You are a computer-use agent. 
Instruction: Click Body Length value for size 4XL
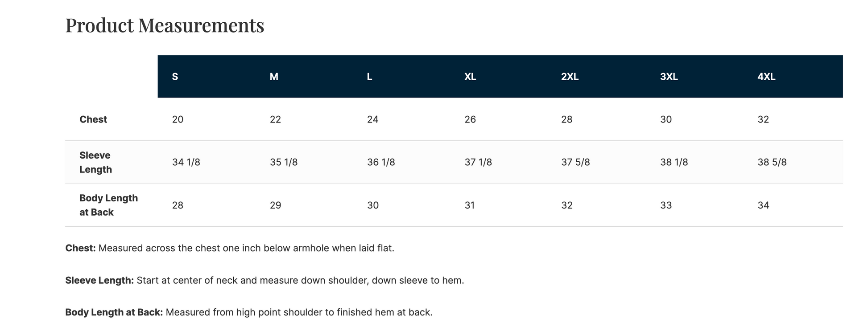tap(763, 205)
